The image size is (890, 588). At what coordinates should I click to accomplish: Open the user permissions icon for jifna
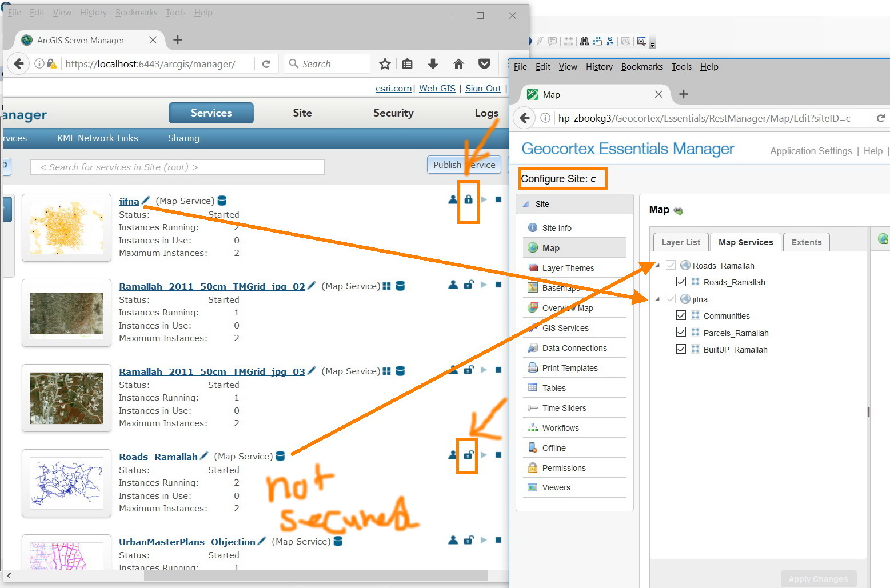[x=453, y=199]
